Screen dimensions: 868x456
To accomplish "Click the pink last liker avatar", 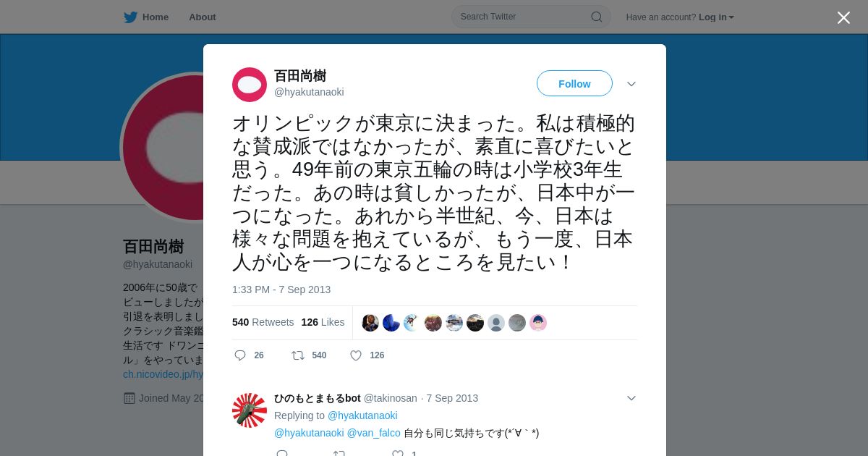I will coord(538,323).
